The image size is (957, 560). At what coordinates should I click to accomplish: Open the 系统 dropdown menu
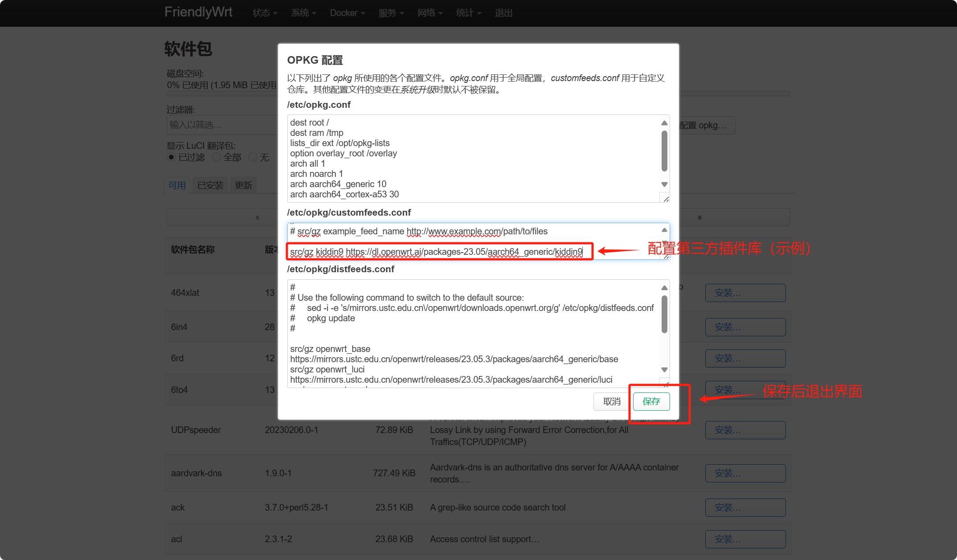click(x=303, y=13)
